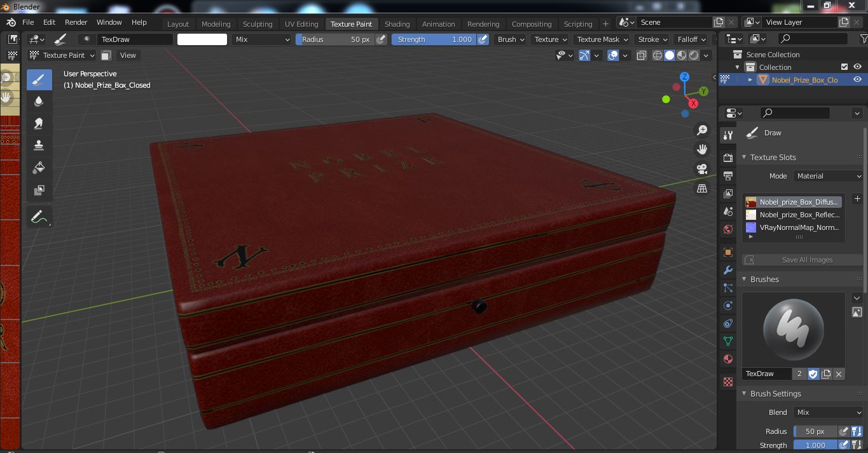Select the Smear tool

point(39,123)
